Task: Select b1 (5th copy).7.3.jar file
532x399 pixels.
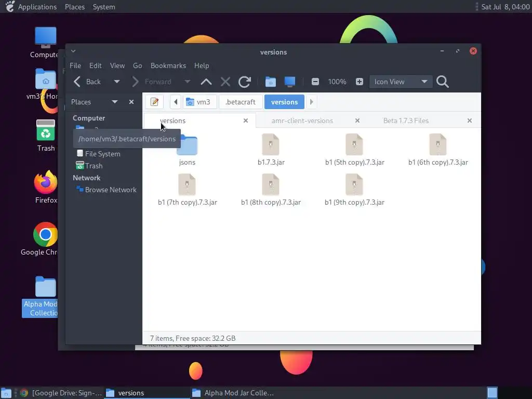Action: (354, 149)
